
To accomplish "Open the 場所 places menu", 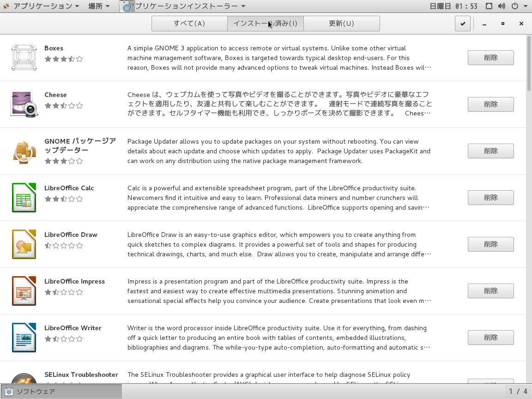I will point(99,6).
